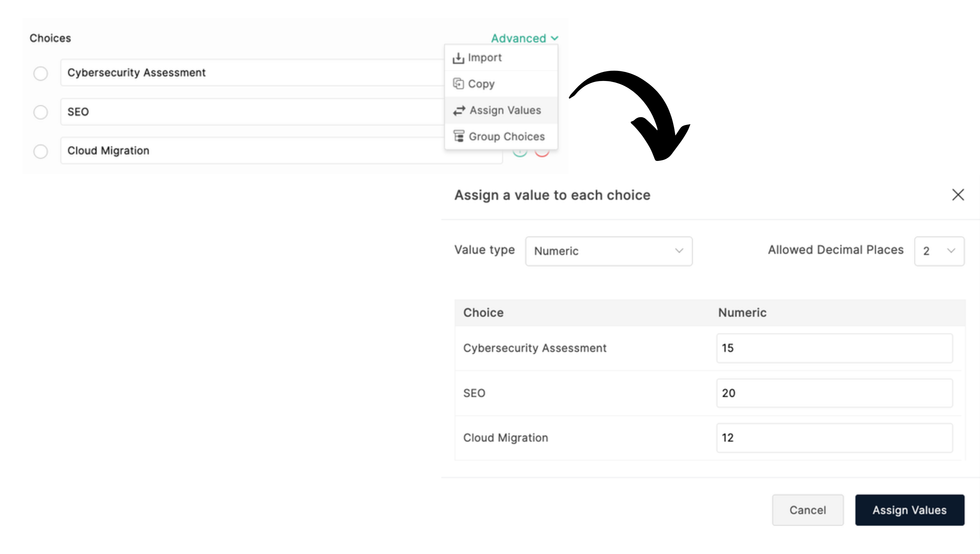Click the dialog title 'Assign a value to each choice'
The width and height of the screenshot is (980, 554).
coord(552,195)
